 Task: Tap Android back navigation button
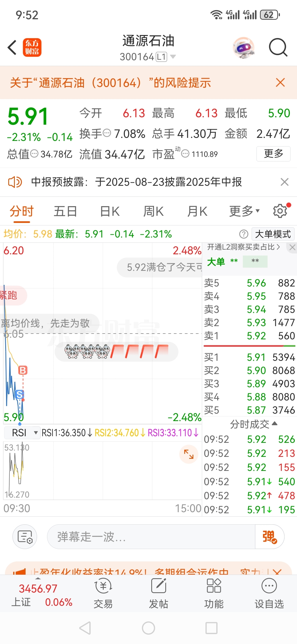click(85, 628)
